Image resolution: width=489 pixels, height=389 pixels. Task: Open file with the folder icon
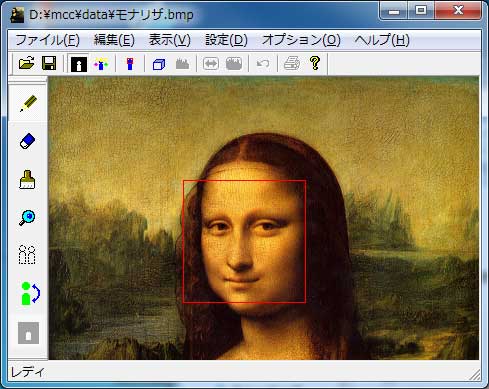pyautogui.click(x=27, y=63)
